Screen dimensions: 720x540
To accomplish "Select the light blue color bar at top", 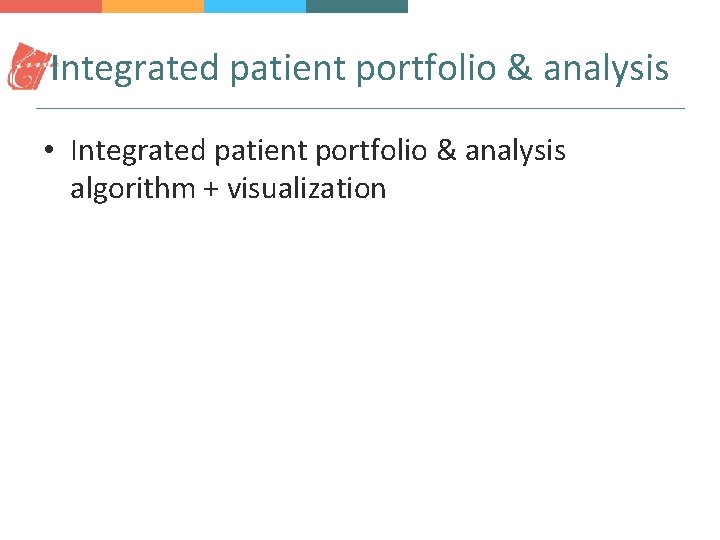I will click(255, 6).
